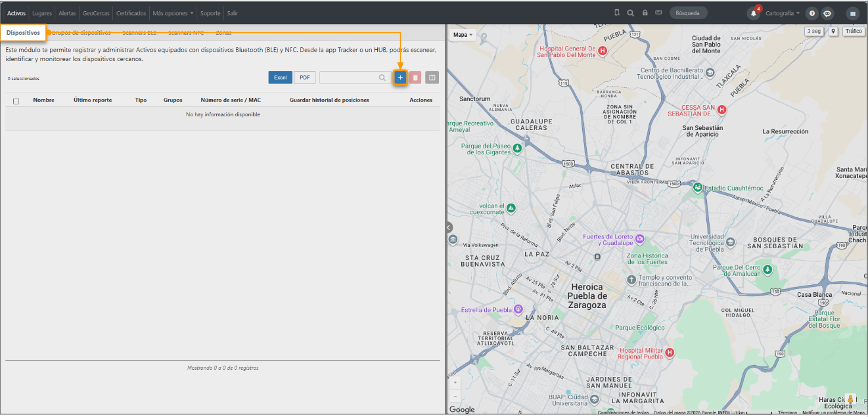Switch to the Dispositivos tab
Image resolution: width=868 pixels, height=417 pixels.
click(23, 32)
